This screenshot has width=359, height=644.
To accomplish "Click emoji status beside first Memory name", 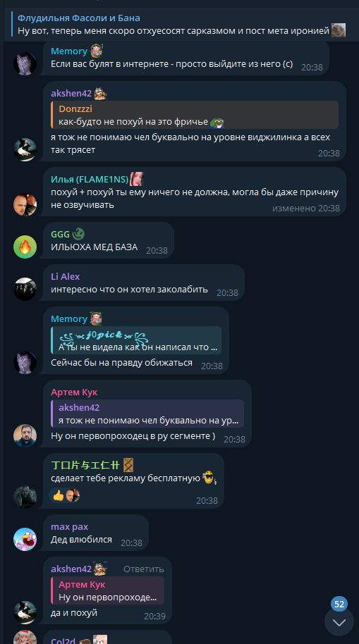I will pyautogui.click(x=96, y=51).
